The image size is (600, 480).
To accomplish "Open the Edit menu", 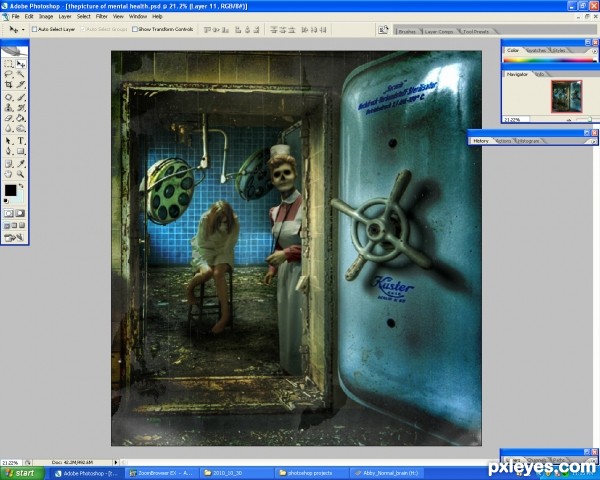I will click(29, 16).
